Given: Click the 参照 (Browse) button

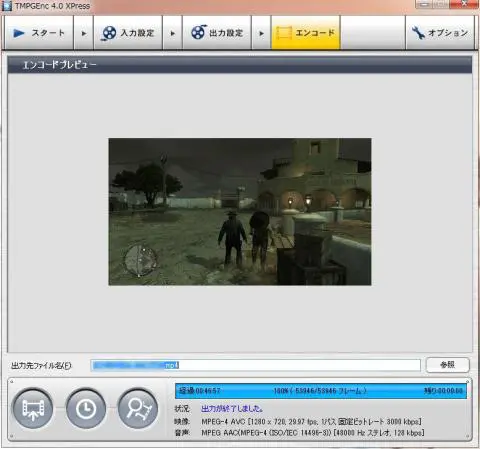Looking at the screenshot, I should click(448, 365).
